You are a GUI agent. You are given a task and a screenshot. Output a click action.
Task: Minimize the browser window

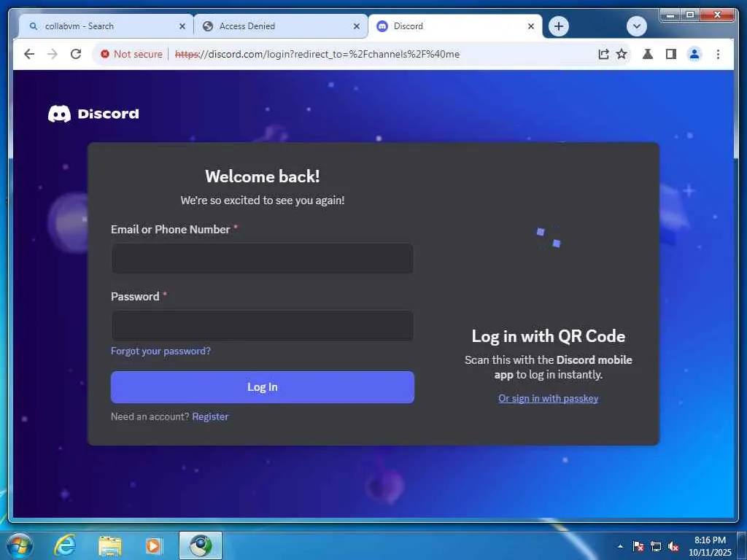point(670,15)
